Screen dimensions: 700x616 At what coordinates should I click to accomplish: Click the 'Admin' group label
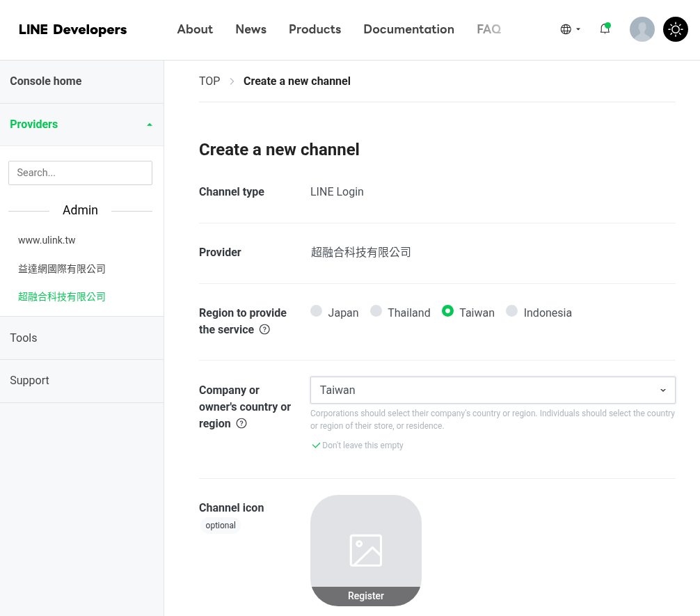[x=80, y=210]
